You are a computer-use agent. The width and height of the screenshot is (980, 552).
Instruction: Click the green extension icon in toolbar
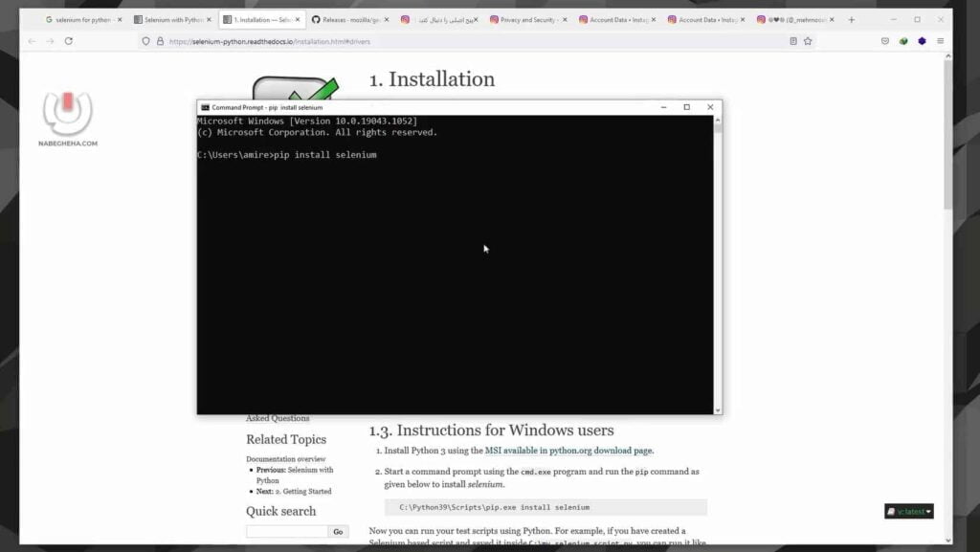(x=903, y=41)
